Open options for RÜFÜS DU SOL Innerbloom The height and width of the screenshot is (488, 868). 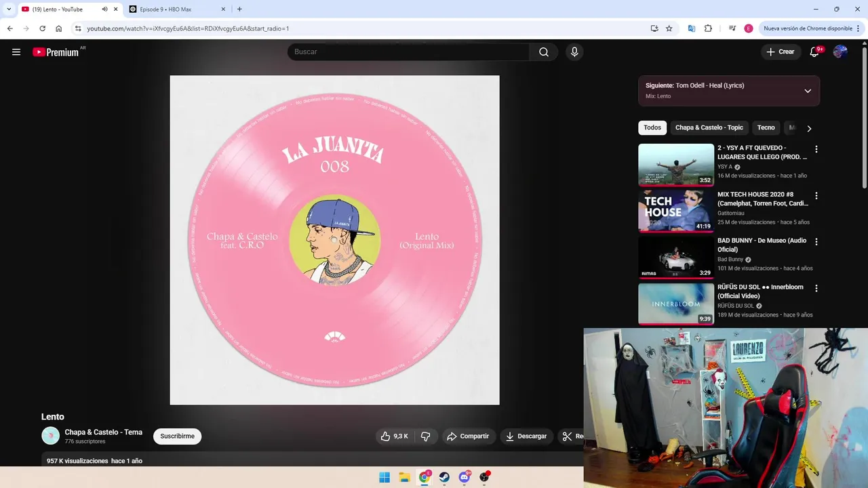click(x=816, y=288)
